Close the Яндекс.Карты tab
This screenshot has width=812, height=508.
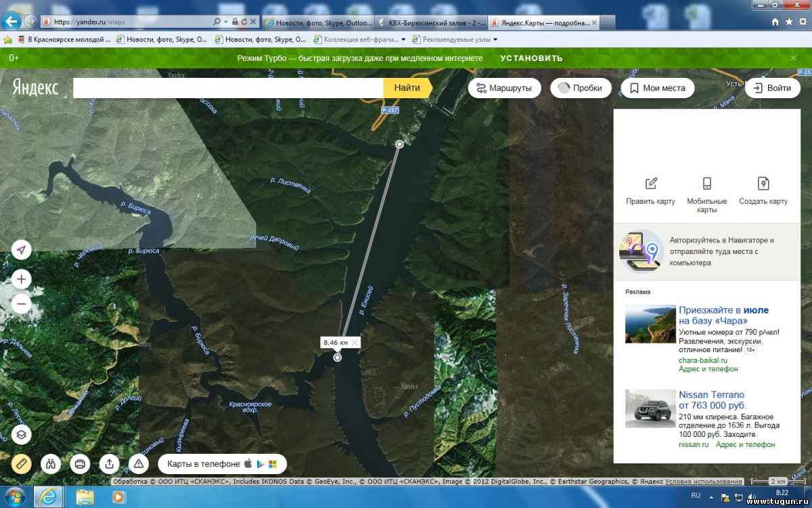(x=594, y=22)
